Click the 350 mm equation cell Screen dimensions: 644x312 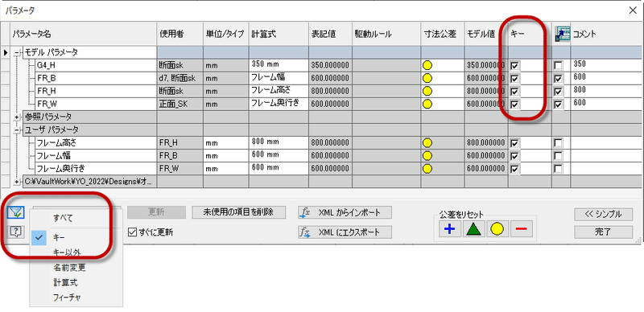[279, 65]
